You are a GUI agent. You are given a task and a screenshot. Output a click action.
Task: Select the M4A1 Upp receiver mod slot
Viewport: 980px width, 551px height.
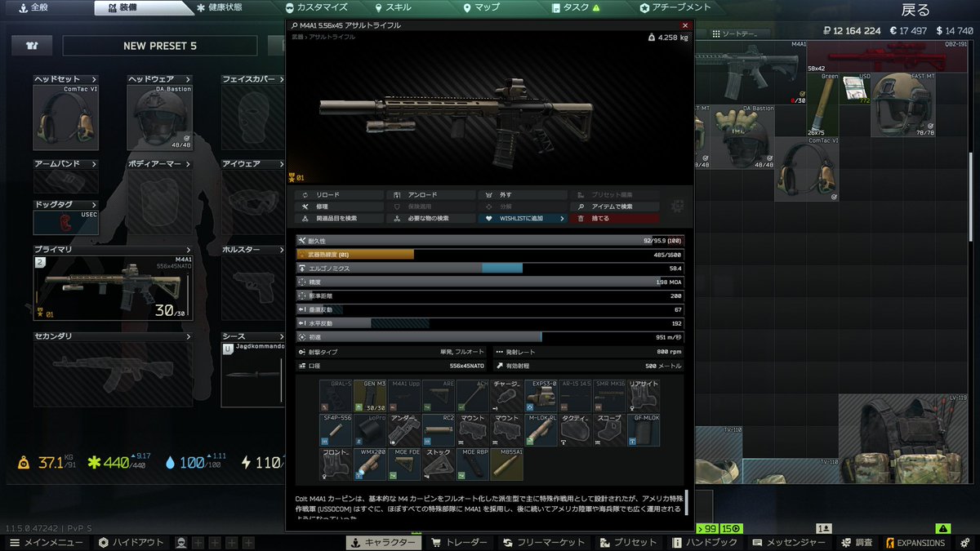404,395
